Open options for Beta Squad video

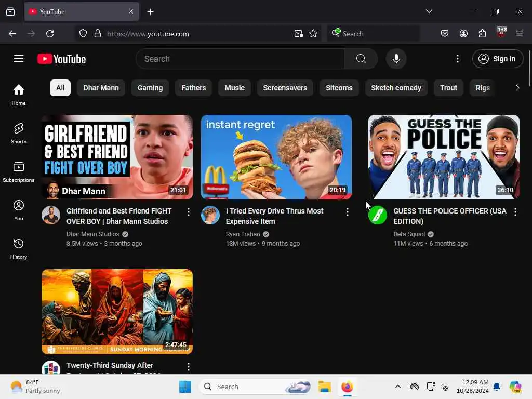coord(515,212)
